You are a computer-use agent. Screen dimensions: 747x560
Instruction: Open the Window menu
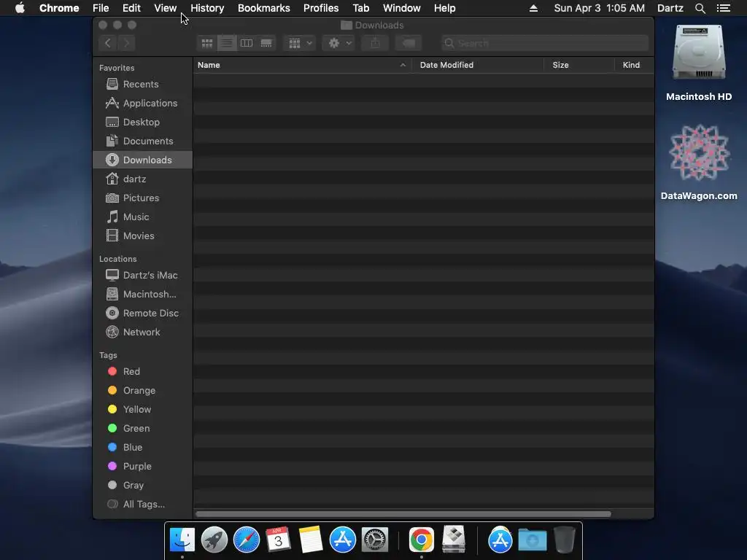tap(402, 8)
